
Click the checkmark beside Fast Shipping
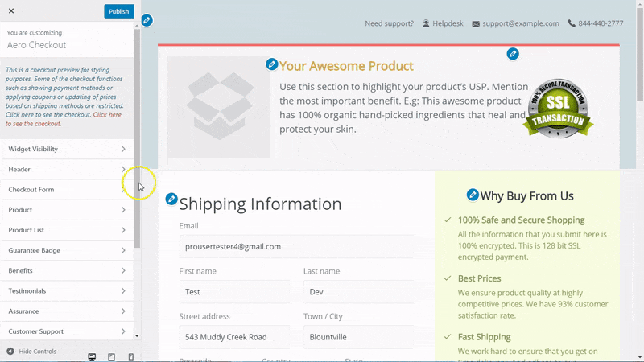tap(448, 337)
